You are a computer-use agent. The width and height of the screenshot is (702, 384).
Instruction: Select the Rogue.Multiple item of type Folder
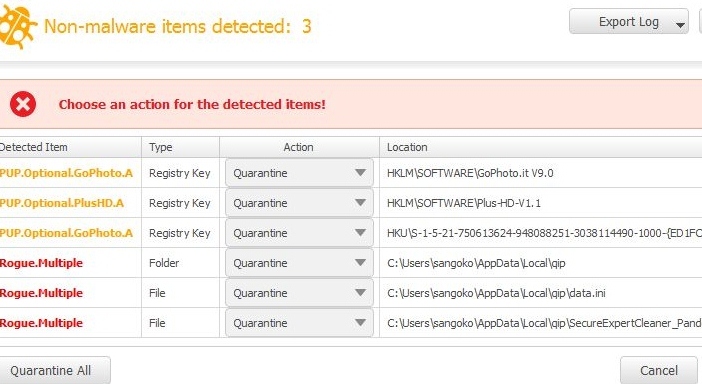41,263
